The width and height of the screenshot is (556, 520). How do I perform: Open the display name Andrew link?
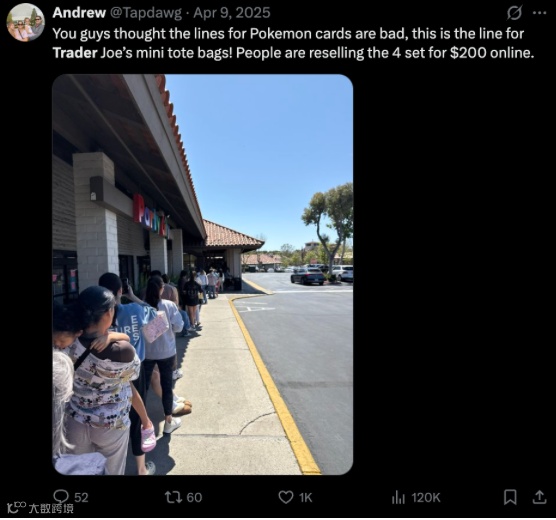pyautogui.click(x=79, y=13)
